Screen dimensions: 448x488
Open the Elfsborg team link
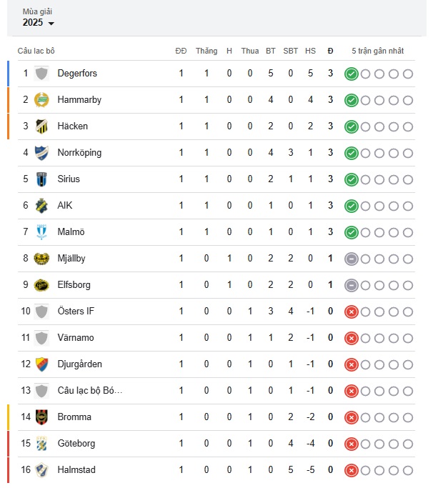(74, 285)
